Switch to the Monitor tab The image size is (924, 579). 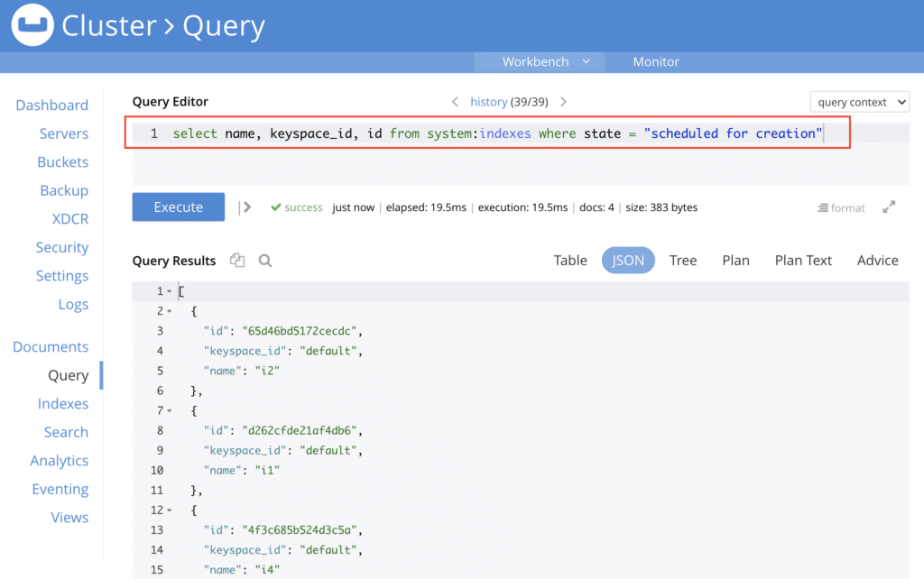click(x=656, y=61)
